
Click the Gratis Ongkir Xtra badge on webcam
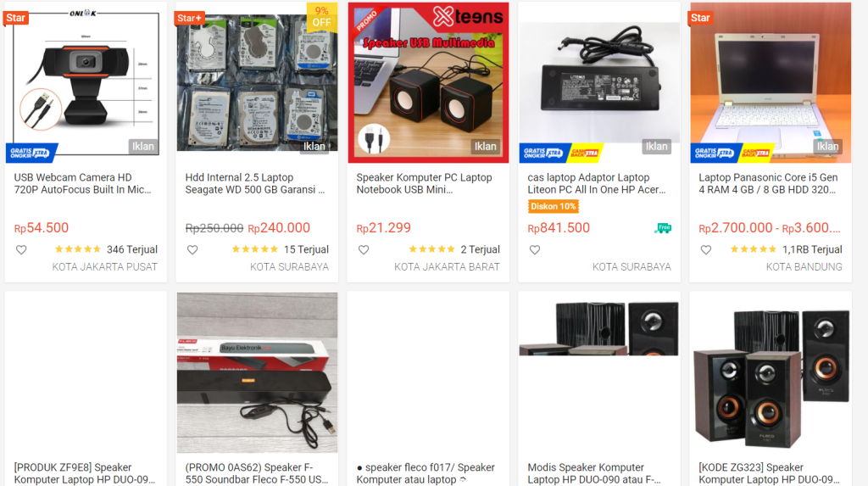(31, 153)
